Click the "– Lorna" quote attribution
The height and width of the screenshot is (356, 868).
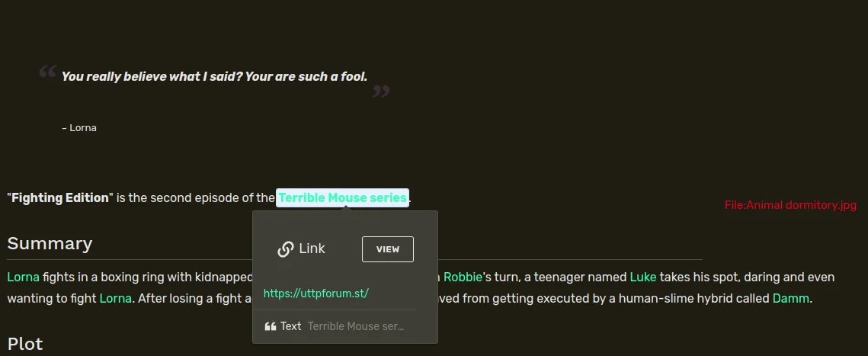coord(79,128)
